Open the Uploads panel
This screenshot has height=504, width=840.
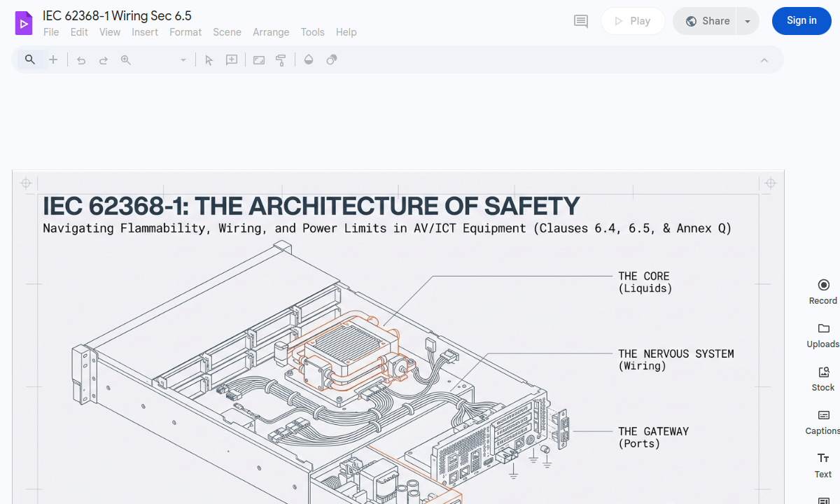coord(822,334)
